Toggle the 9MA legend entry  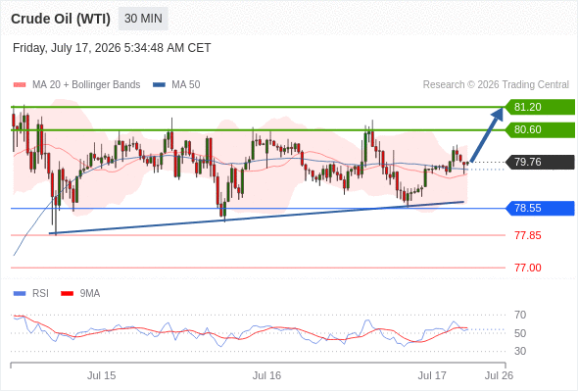[80, 294]
